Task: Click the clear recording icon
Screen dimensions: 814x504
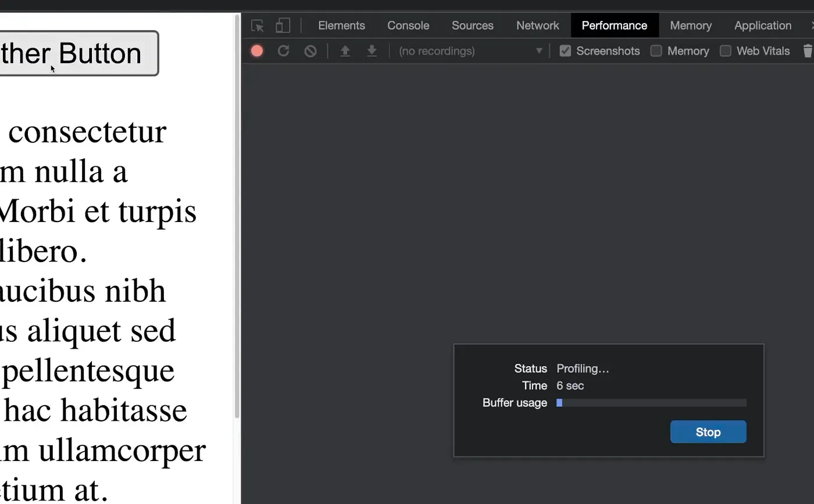Action: tap(310, 51)
